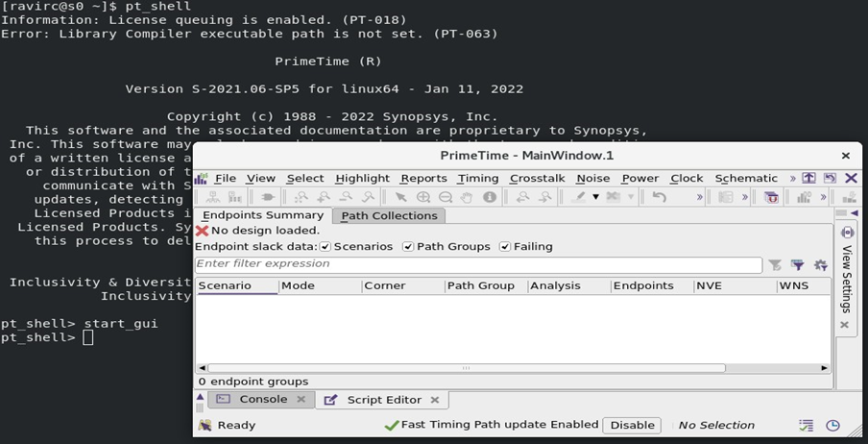Click the scrollbar right arrow

pos(824,368)
